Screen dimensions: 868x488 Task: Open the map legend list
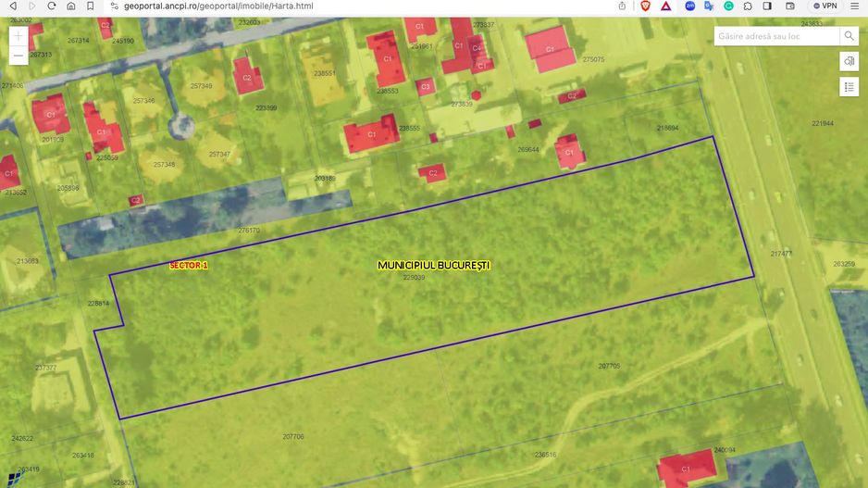click(849, 87)
